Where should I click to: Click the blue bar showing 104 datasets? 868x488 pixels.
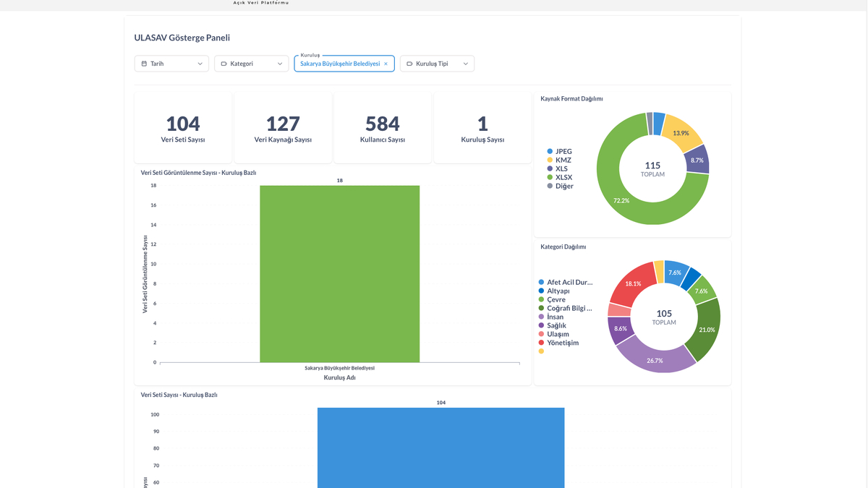point(441,448)
